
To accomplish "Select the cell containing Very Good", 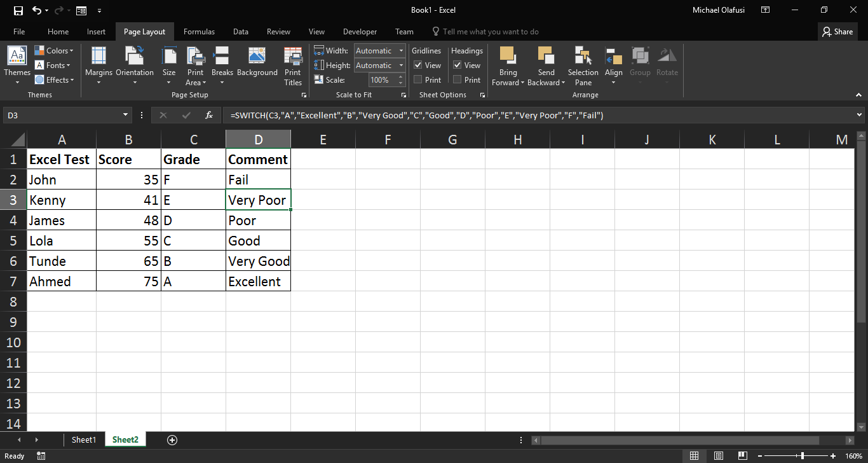I will 258,261.
